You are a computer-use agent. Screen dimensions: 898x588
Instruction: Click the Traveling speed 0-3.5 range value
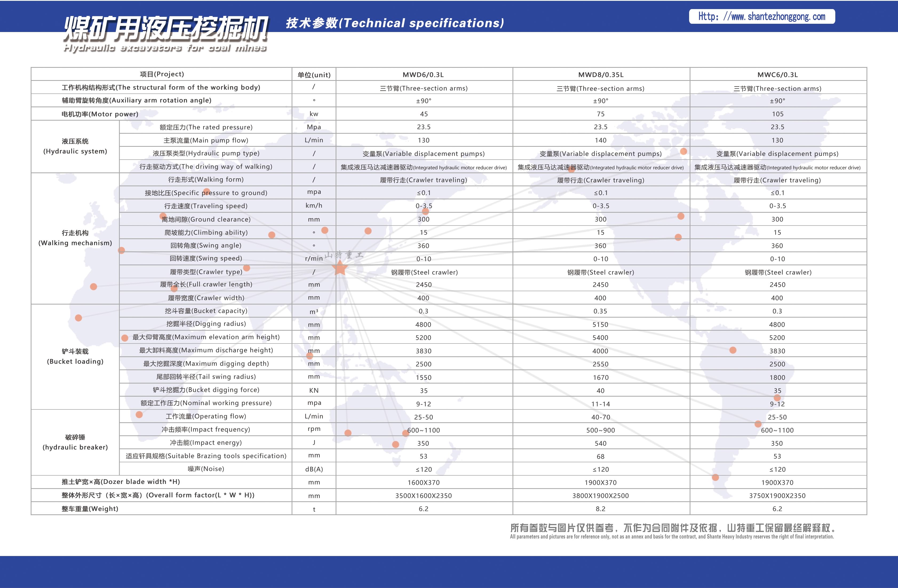coord(424,206)
